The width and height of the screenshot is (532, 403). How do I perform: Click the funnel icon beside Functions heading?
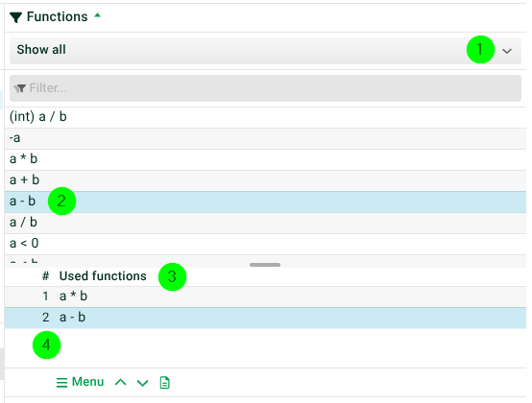15,17
